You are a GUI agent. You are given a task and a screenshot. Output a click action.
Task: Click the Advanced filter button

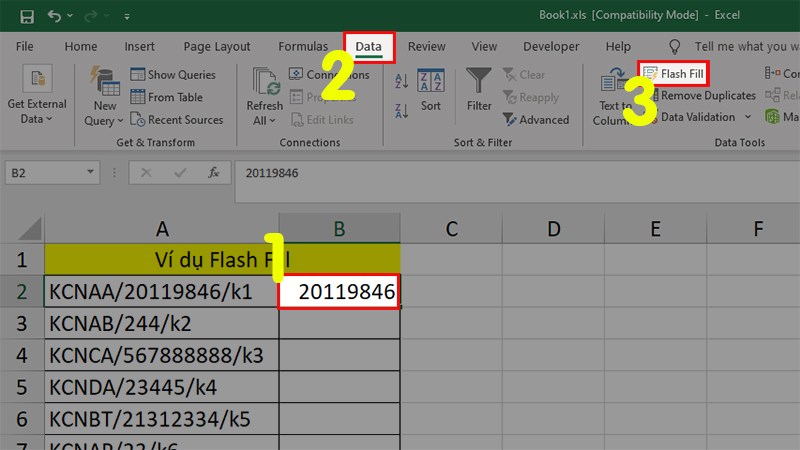click(x=535, y=119)
